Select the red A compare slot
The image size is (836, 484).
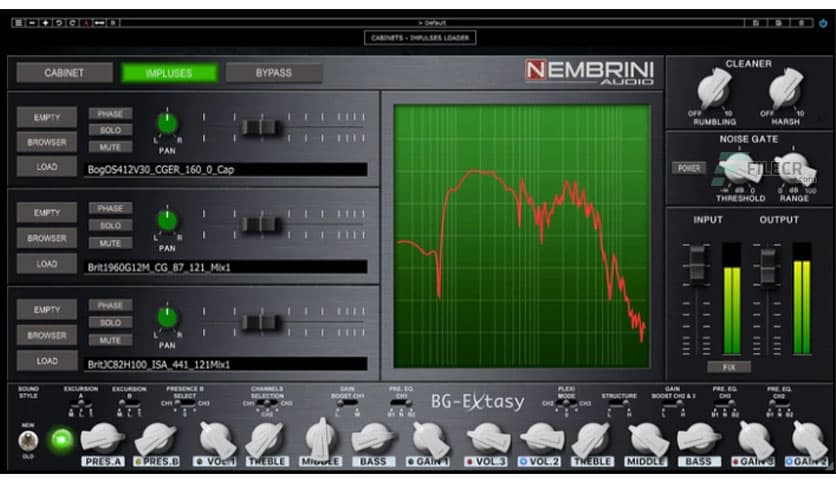pos(86,23)
